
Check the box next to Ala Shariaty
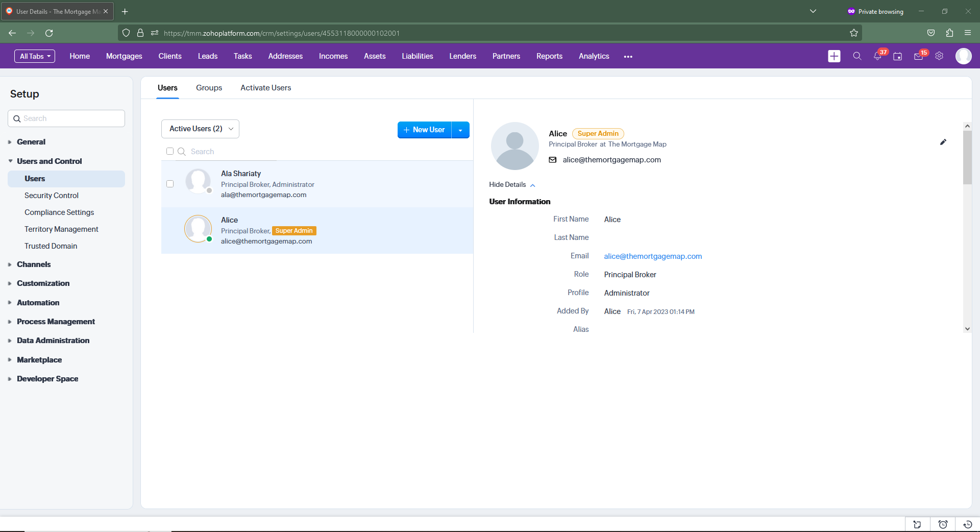coord(170,184)
